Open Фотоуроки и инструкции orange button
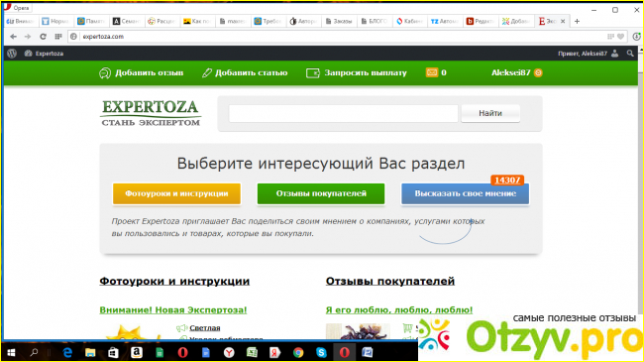This screenshot has height=362, width=644. (x=176, y=193)
